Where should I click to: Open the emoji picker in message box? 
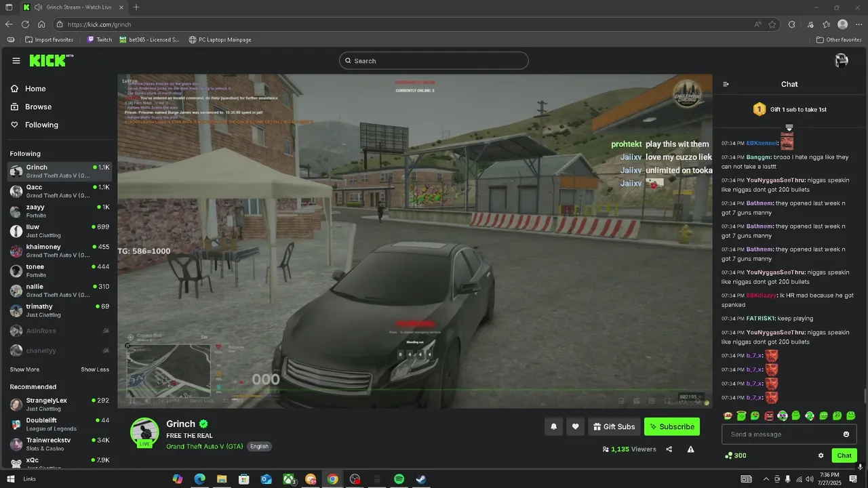click(x=846, y=434)
